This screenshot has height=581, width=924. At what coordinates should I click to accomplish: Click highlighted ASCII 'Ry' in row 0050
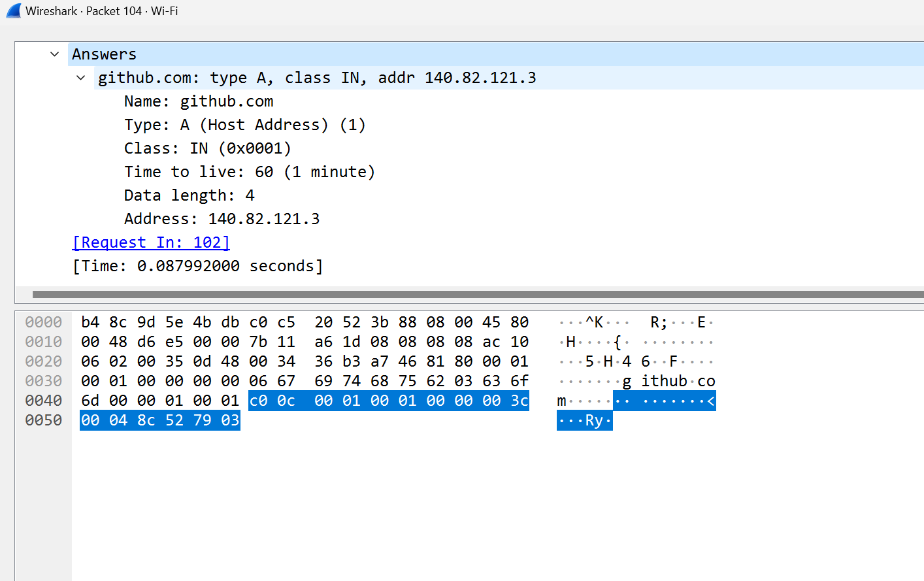tap(594, 420)
